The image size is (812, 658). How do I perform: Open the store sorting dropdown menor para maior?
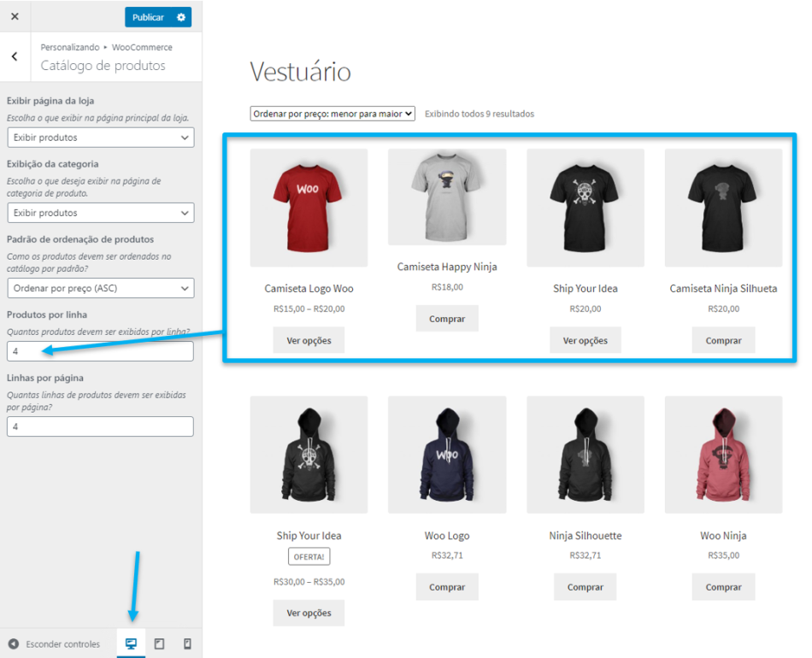pos(332,114)
